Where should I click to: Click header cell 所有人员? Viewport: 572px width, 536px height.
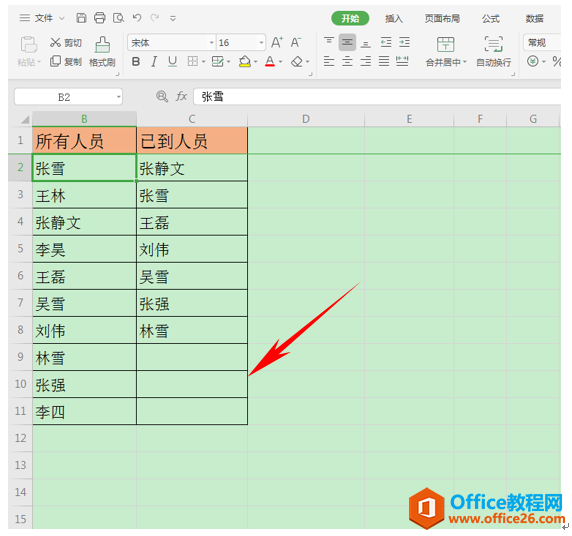(x=84, y=140)
